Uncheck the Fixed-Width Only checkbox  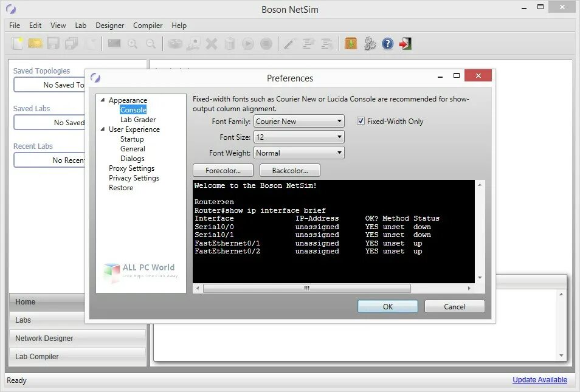[x=361, y=121]
